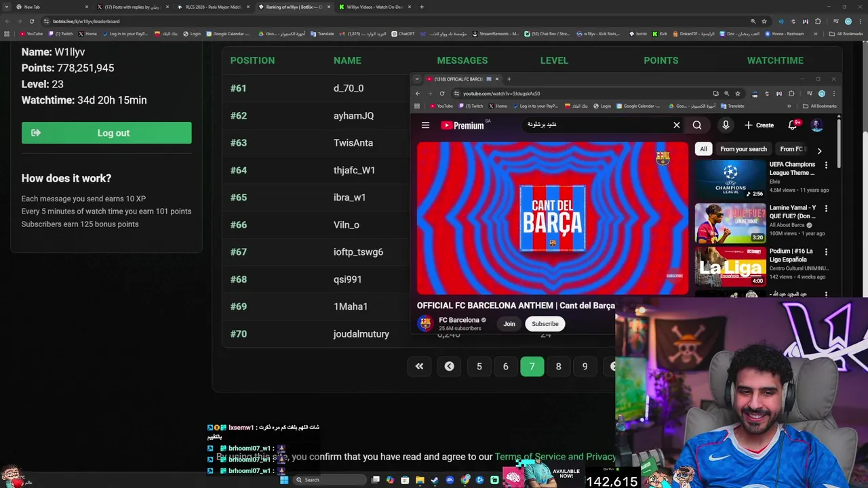The height and width of the screenshot is (488, 868).
Task: Switch to W1llyv Videos Kick tab
Action: click(x=375, y=7)
